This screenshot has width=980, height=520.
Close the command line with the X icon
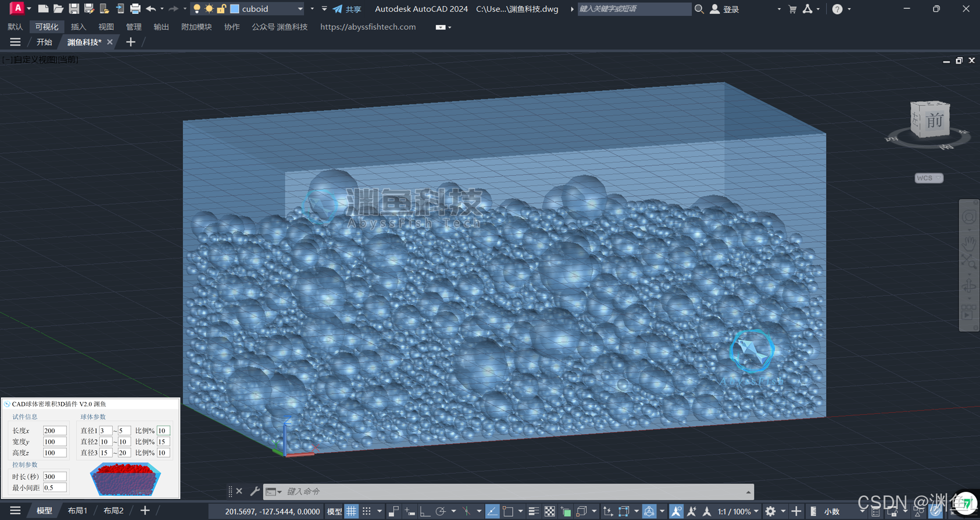(x=239, y=491)
